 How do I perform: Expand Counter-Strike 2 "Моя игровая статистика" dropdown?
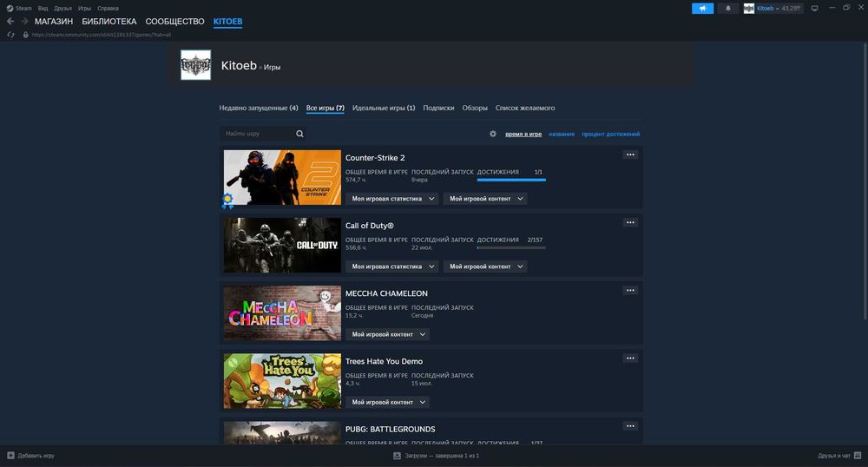click(x=392, y=199)
